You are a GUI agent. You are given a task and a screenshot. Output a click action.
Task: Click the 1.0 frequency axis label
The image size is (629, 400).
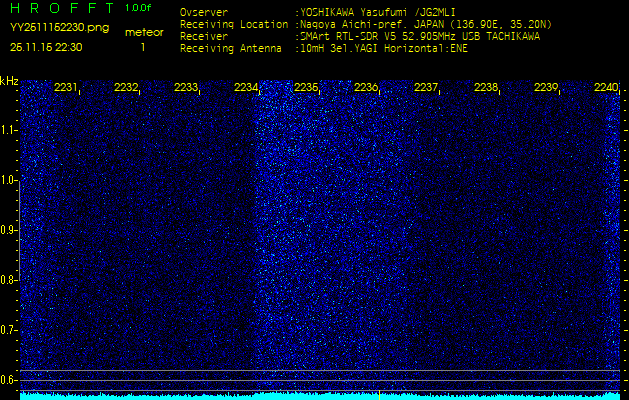[8, 181]
